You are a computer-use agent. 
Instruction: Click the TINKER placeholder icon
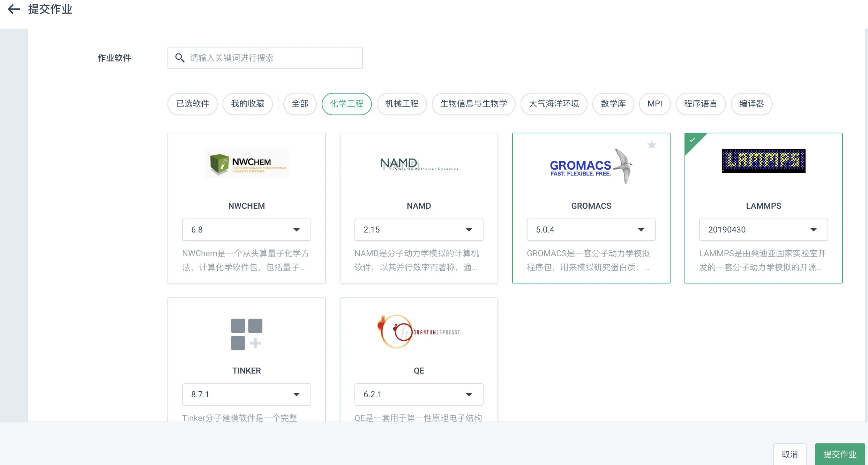(247, 334)
